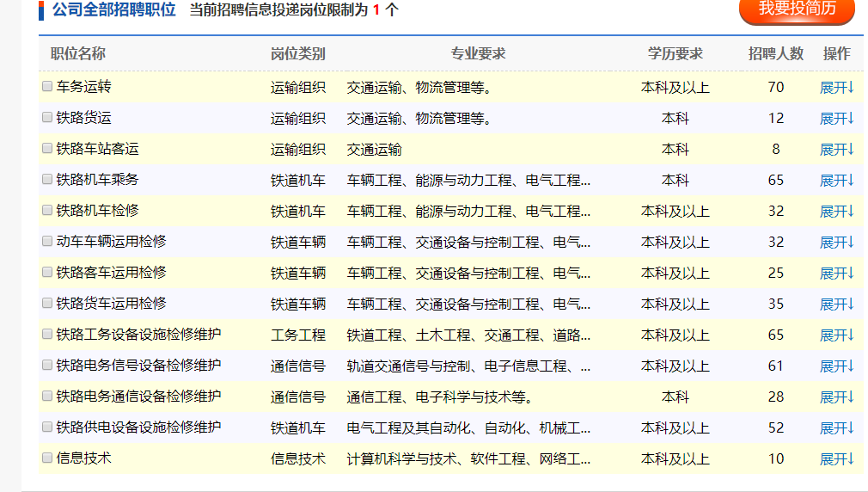The width and height of the screenshot is (868, 492).
Task: Click the 我要投简历 button
Action: [x=797, y=9]
